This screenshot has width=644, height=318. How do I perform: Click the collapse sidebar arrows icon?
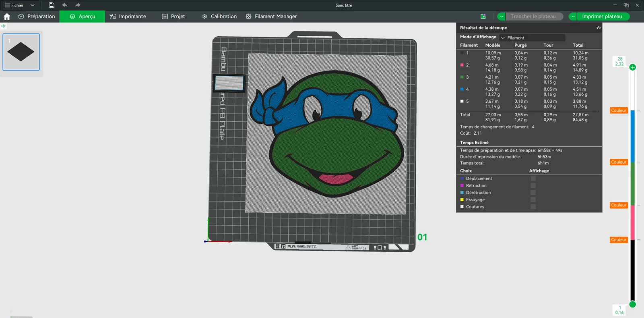coord(3,26)
